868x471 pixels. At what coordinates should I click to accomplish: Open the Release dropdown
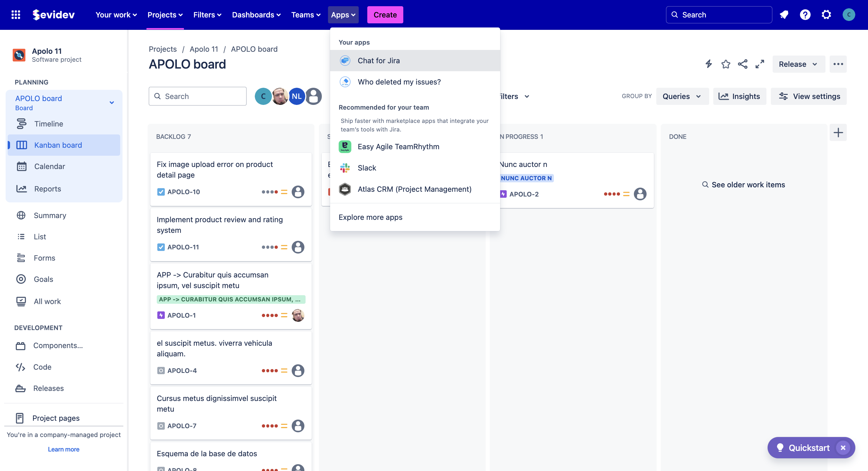(x=799, y=64)
